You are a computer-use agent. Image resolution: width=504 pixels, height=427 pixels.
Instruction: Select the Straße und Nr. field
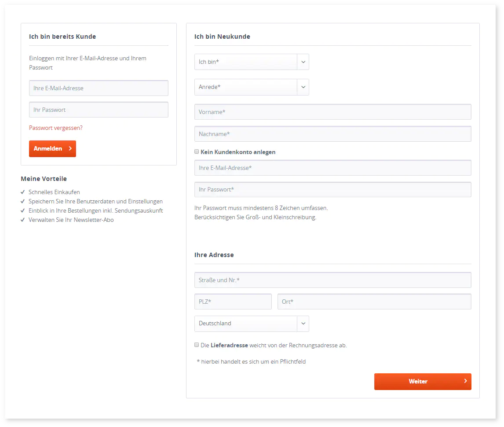332,280
